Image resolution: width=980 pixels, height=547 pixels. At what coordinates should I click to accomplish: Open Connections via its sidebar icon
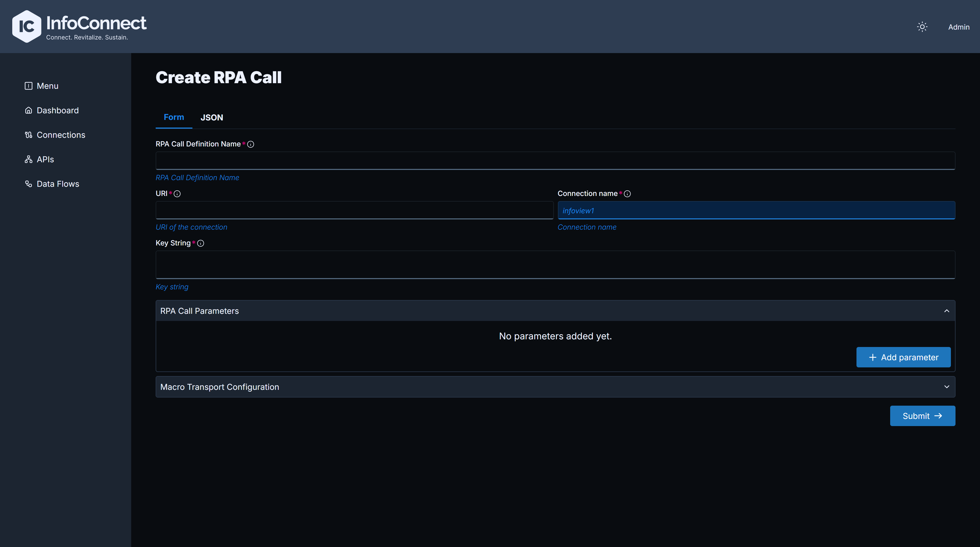29,135
